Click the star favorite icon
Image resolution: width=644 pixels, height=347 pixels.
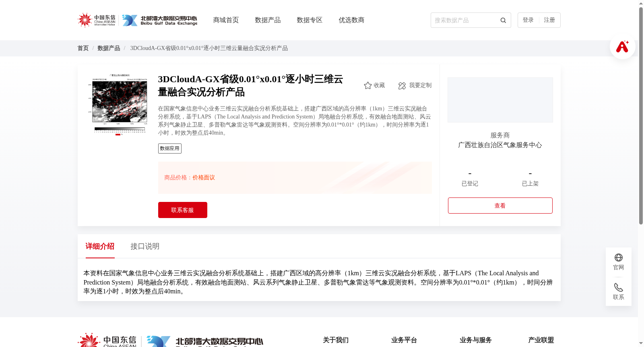click(367, 85)
